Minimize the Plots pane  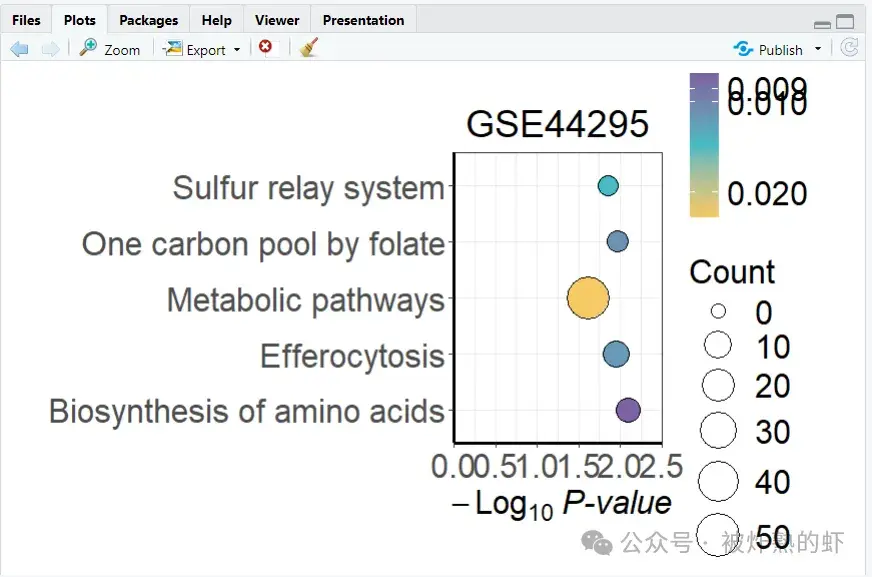pyautogui.click(x=822, y=24)
